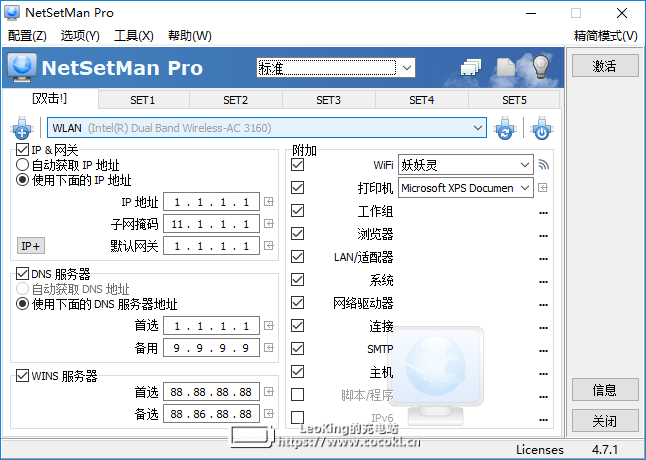Image resolution: width=646 pixels, height=460 pixels.
Task: Get current printer via arrow icon
Action: coord(543,188)
